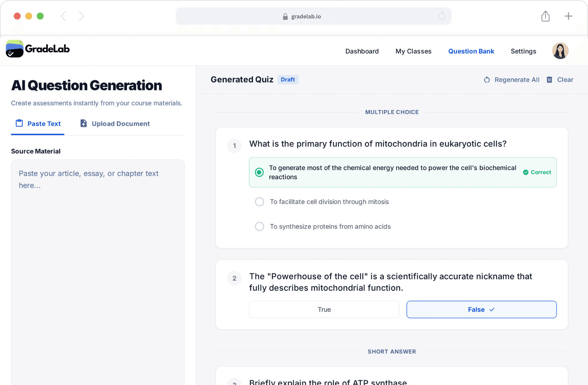
Task: Click the trash icon next to Clear
Action: 550,80
